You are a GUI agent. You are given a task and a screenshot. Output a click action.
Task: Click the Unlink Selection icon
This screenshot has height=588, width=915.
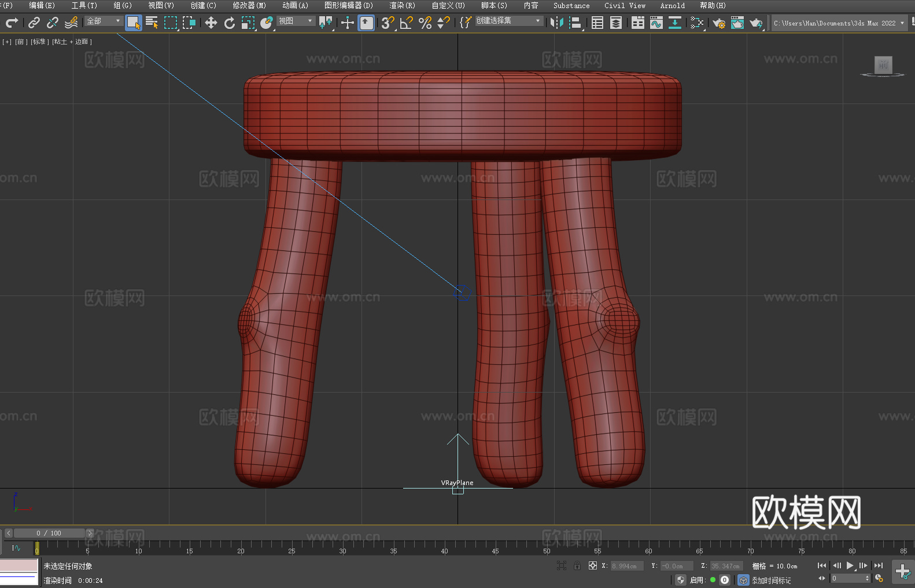pyautogui.click(x=53, y=23)
